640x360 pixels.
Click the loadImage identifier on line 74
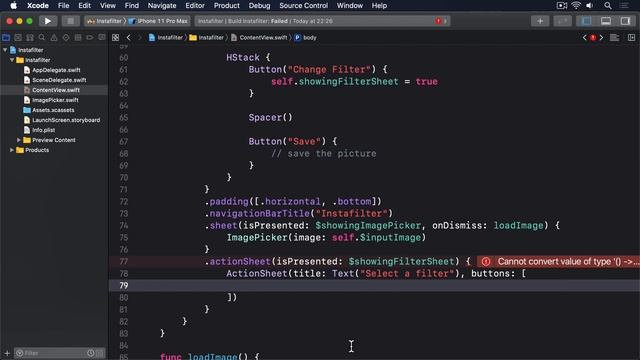(x=518, y=226)
